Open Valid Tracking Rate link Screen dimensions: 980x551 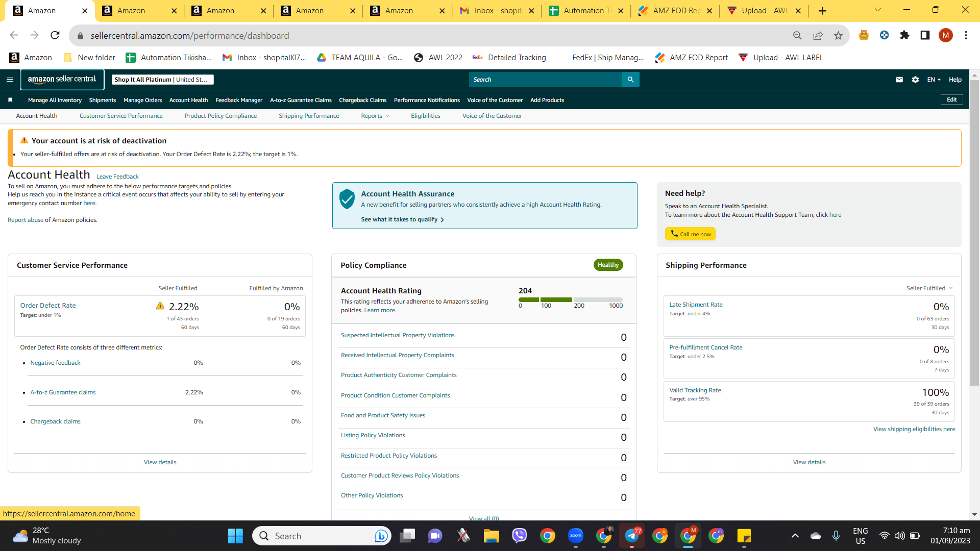[695, 390]
